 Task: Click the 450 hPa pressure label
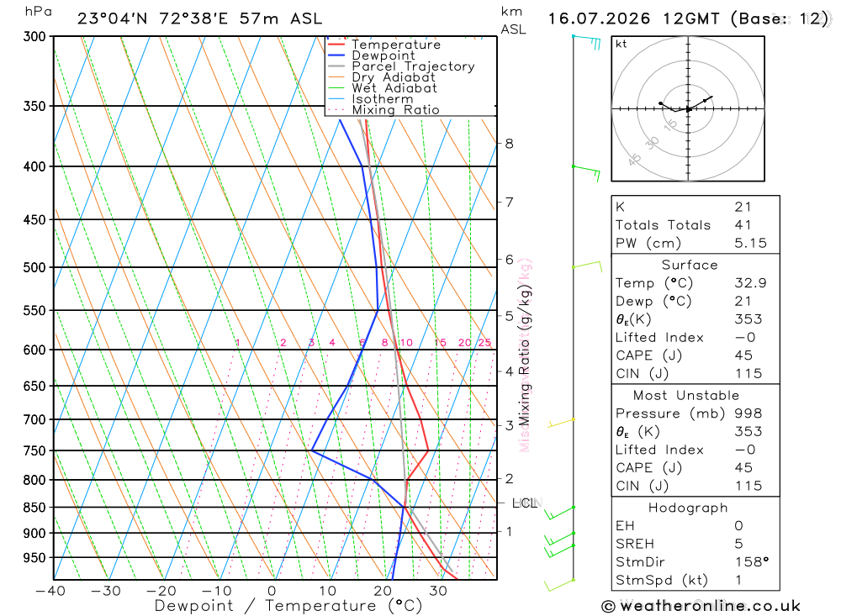pos(34,220)
